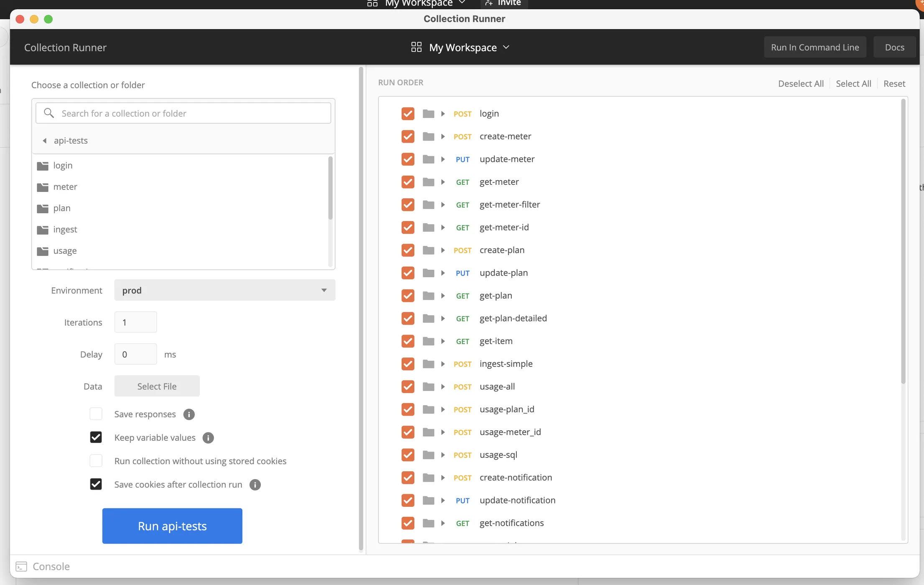Open the info icon for Keep variable values
Viewport: 924px width, 585px height.
pos(208,438)
